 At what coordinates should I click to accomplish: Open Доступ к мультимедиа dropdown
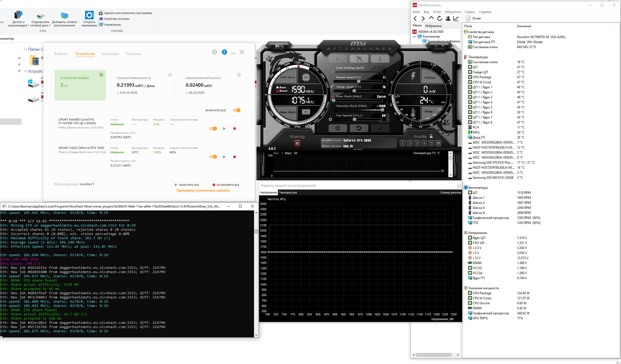(x=18, y=19)
